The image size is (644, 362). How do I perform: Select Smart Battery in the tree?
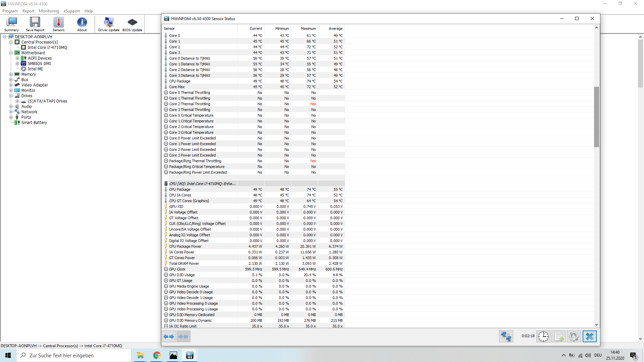[34, 123]
